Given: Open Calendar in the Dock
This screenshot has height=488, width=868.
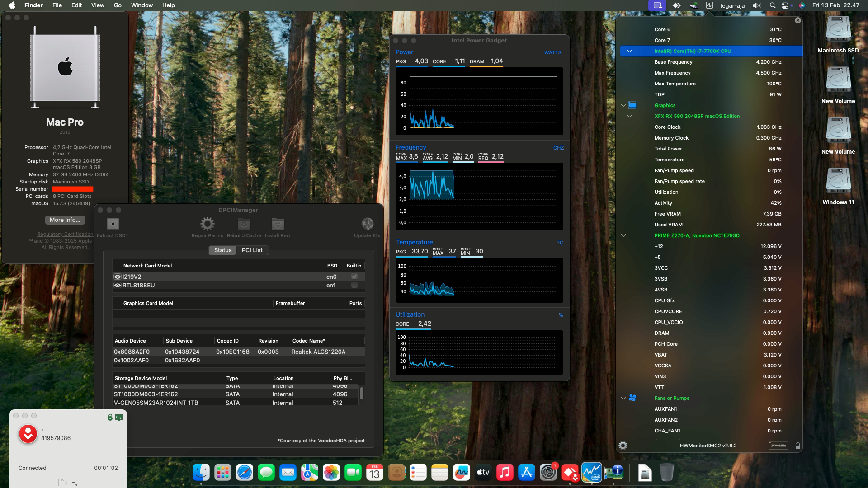Looking at the screenshot, I should tap(375, 473).
